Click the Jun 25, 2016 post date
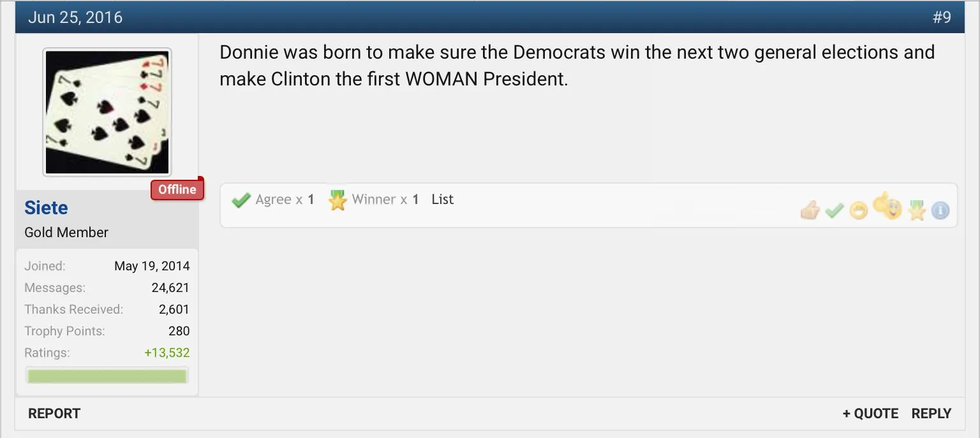This screenshot has width=980, height=438. tap(75, 17)
